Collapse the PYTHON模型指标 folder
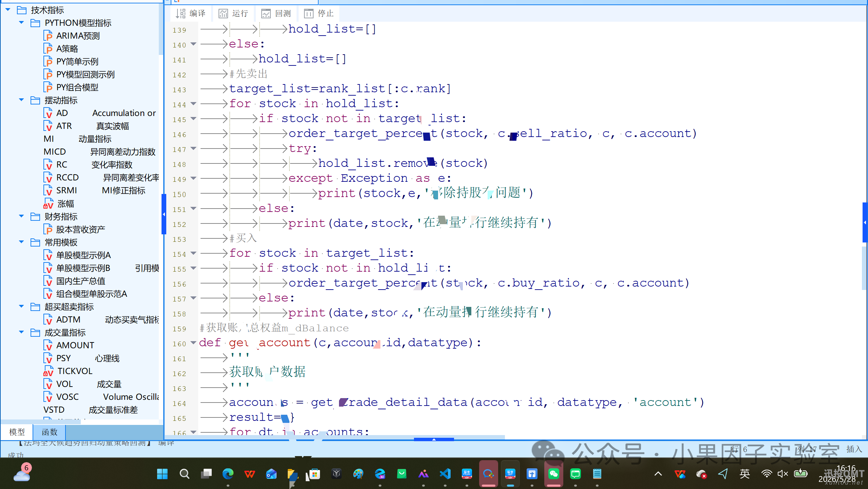This screenshot has width=868, height=489. pos(21,23)
